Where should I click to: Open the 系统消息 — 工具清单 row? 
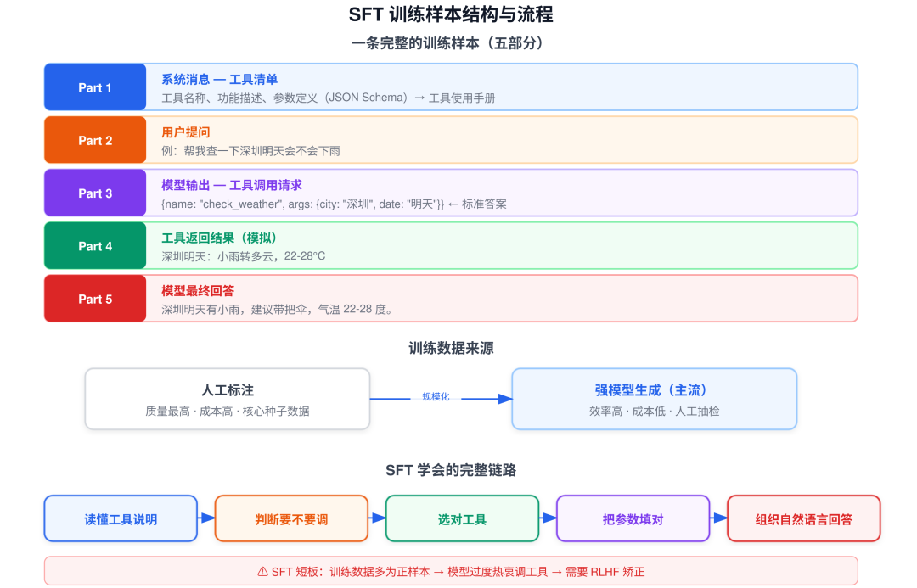point(451,87)
